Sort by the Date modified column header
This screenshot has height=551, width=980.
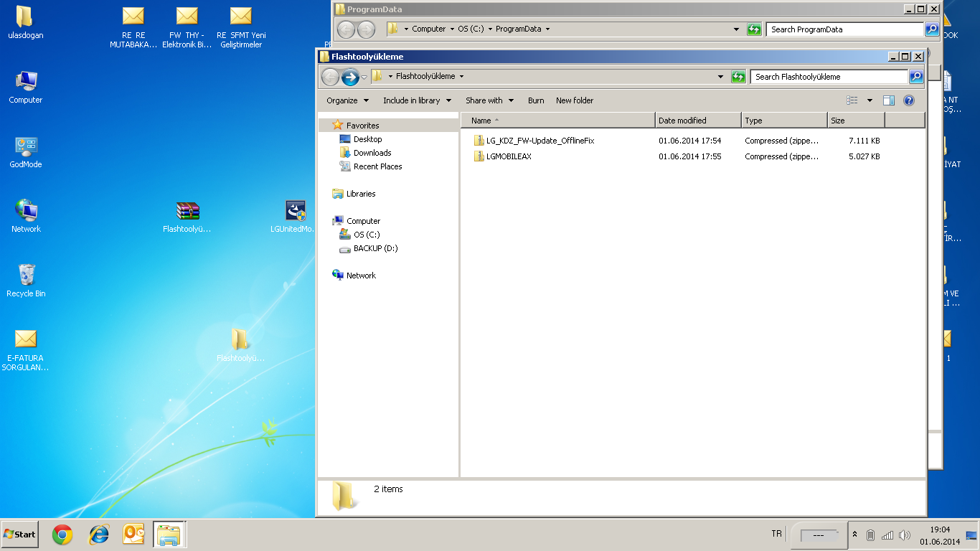[x=698, y=121]
